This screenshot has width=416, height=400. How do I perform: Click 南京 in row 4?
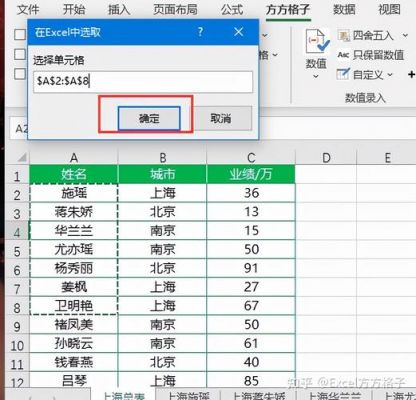(x=162, y=231)
